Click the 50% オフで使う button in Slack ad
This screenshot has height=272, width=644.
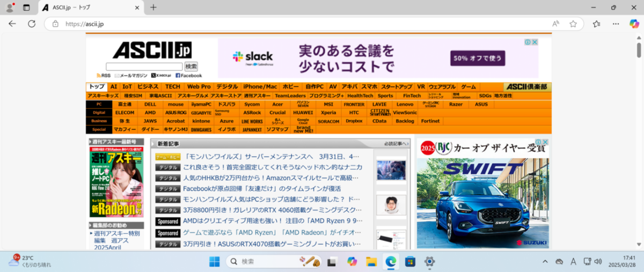pyautogui.click(x=478, y=58)
